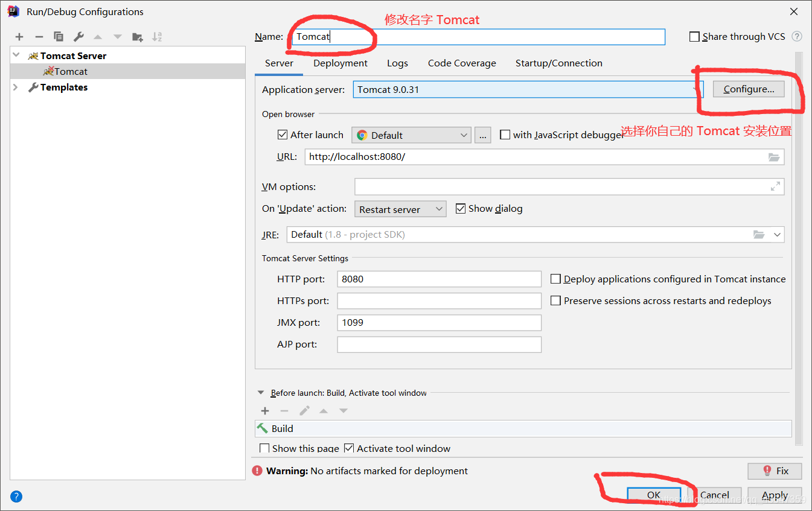Viewport: 812px width, 511px height.
Task: Create new folder icon in toolbar
Action: tap(138, 37)
